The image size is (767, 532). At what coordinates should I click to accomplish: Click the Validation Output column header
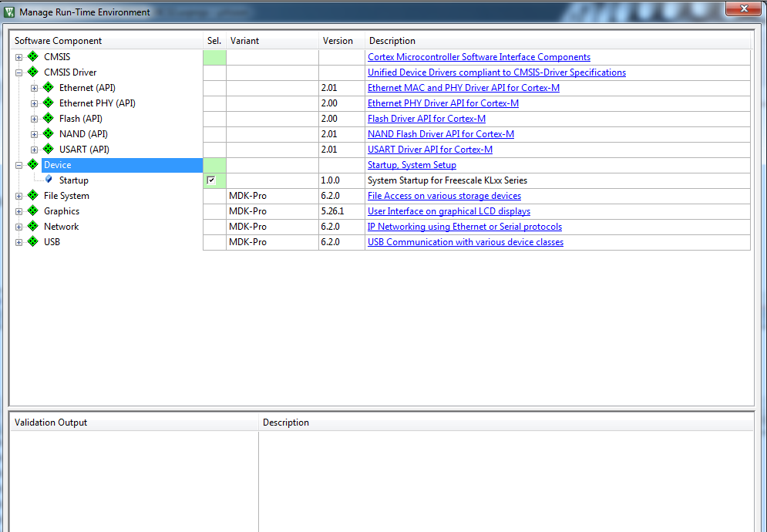point(135,423)
